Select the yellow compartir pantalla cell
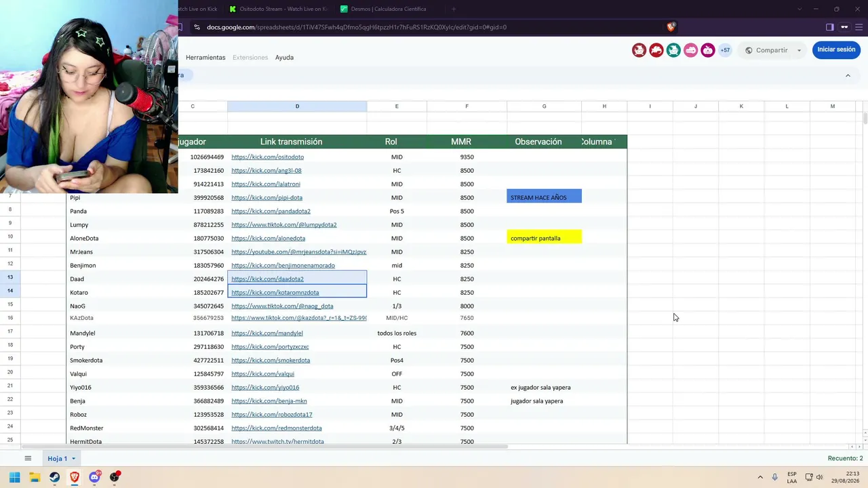The height and width of the screenshot is (488, 868). tap(544, 237)
